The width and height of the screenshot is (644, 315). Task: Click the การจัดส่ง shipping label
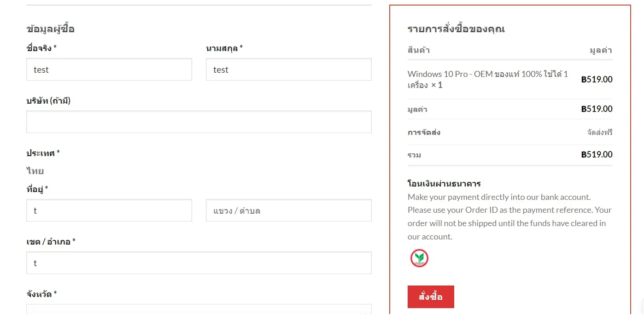[424, 133]
